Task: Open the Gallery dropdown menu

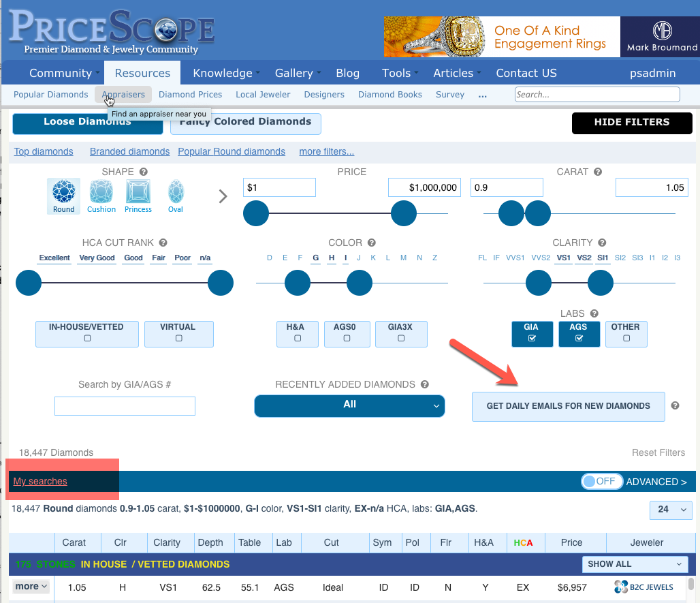Action: (298, 73)
